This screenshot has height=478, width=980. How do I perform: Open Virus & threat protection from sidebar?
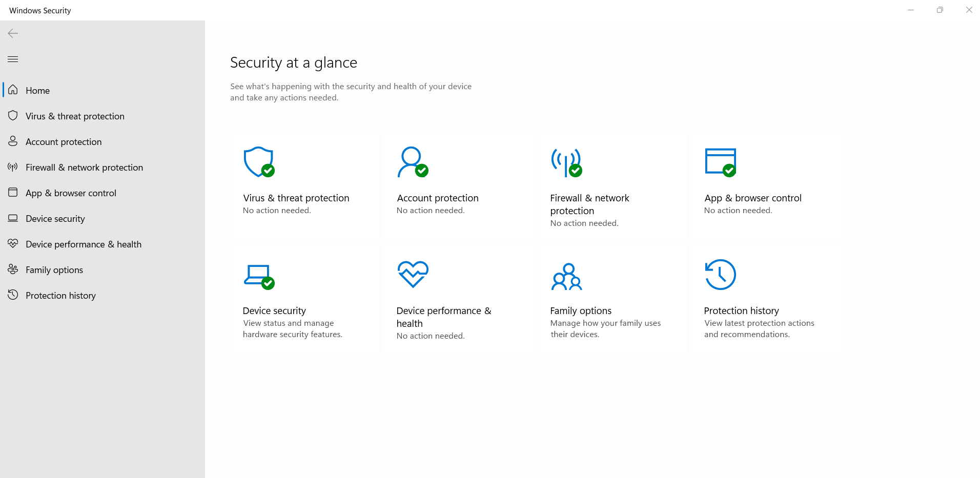click(103, 116)
